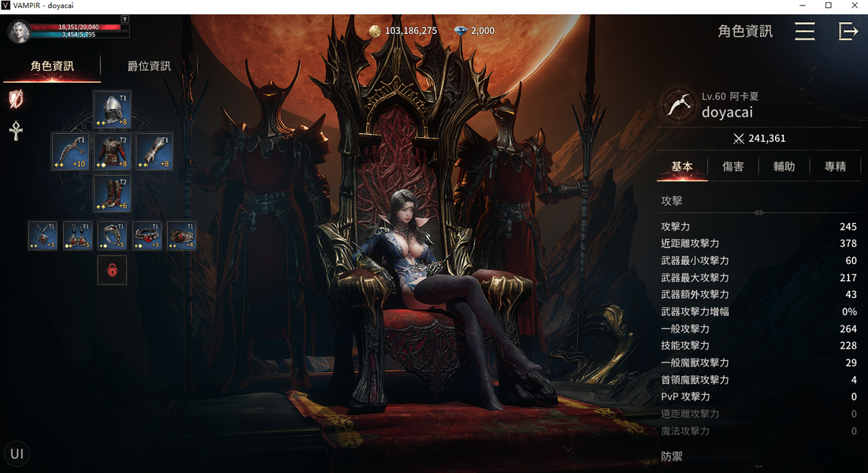
Task: Select the 專精 stats tab
Action: pyautogui.click(x=835, y=166)
